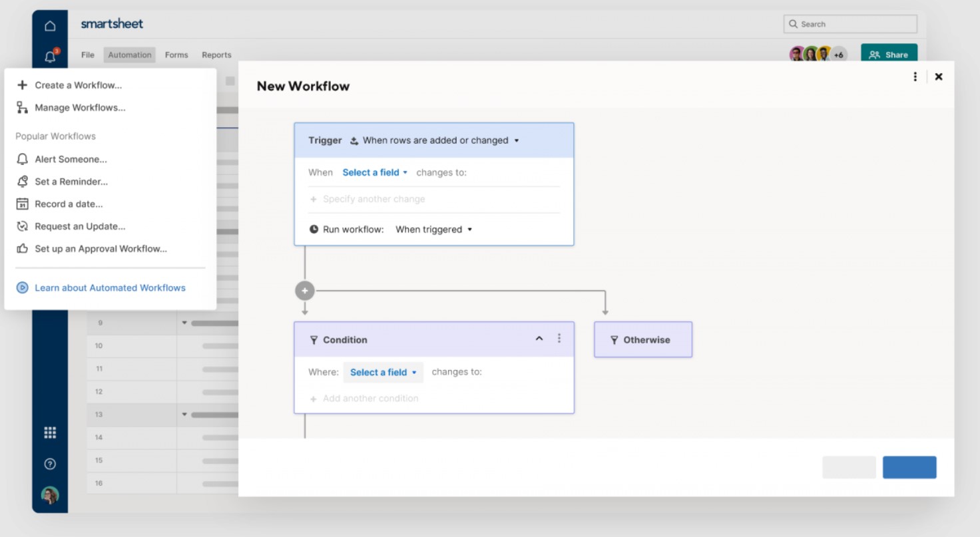Screen dimensions: 980x537
Task: Click the Alert Someone bell icon
Action: [x=22, y=159]
